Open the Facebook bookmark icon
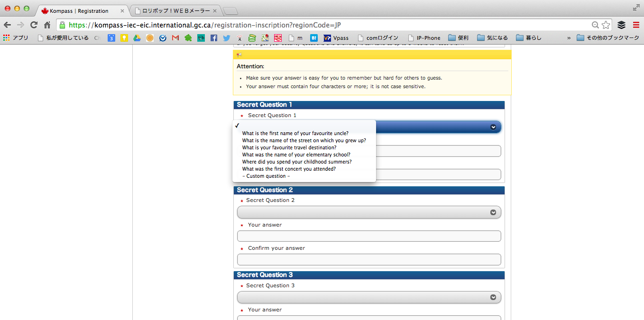644x320 pixels. coord(214,38)
